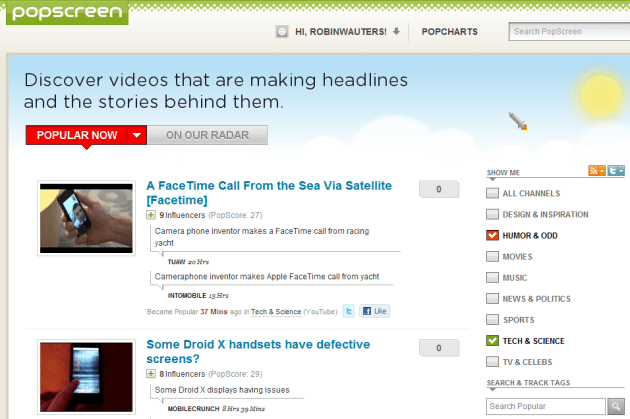Open the FaceTime call video thumbnail
The image size is (630, 419).
[x=86, y=218]
